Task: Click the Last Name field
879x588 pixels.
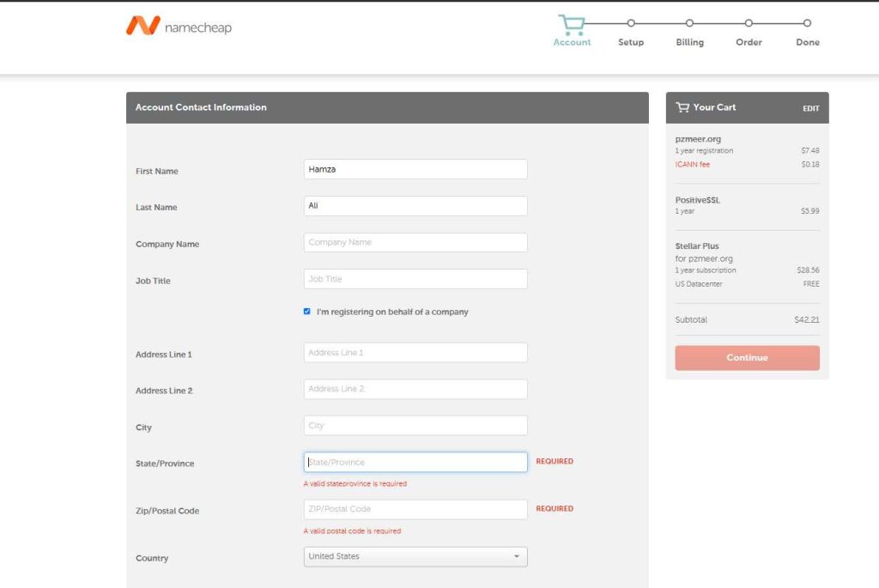Action: tap(415, 206)
